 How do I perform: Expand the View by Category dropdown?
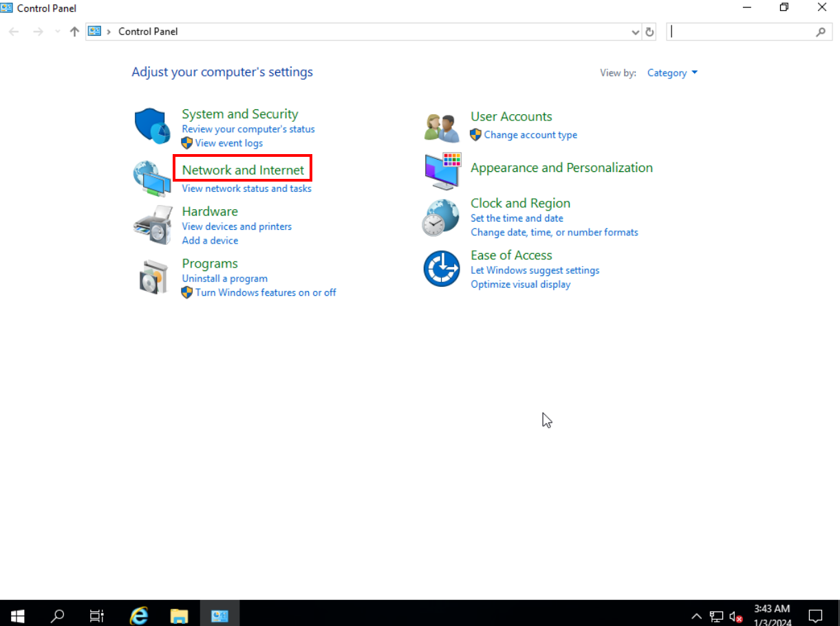[x=672, y=73]
